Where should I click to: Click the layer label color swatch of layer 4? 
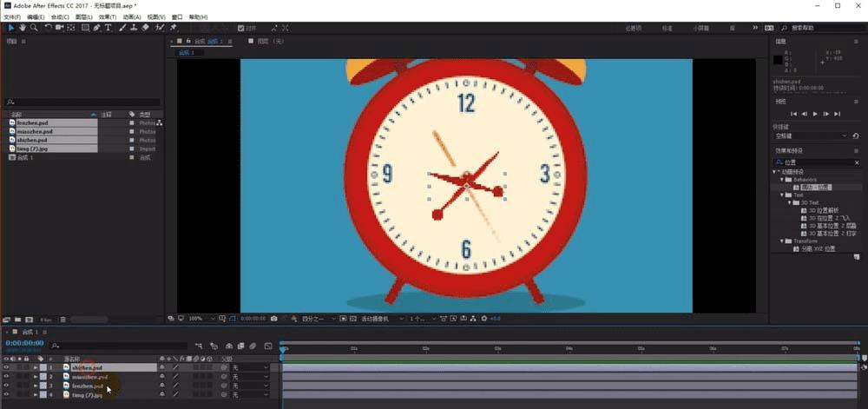[x=43, y=394]
